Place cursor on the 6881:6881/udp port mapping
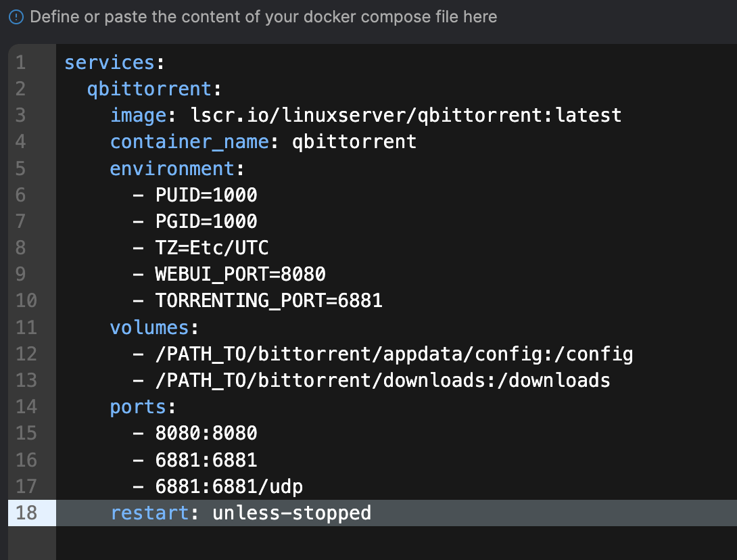 point(229,486)
